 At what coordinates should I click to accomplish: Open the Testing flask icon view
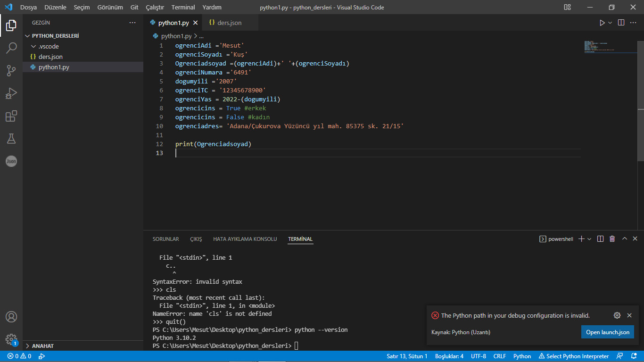[11, 139]
